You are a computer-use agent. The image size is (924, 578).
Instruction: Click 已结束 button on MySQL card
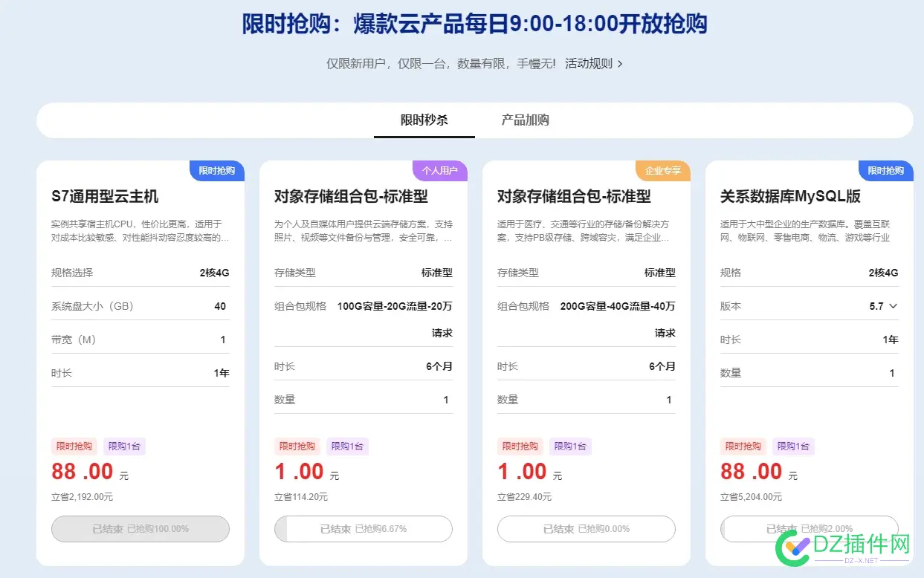[x=810, y=529]
